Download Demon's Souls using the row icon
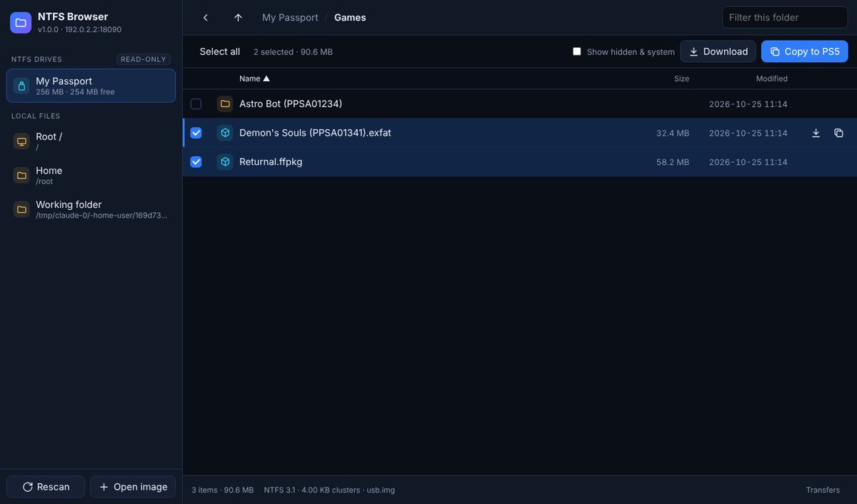This screenshot has width=857, height=504. coord(816,133)
